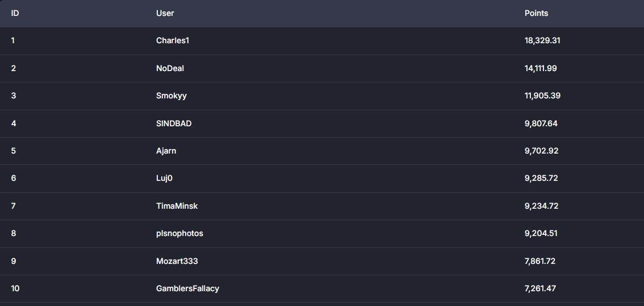Screen dimensions: 644x306
Task: Click the 14,111.99 points cell
Action: coord(541,68)
